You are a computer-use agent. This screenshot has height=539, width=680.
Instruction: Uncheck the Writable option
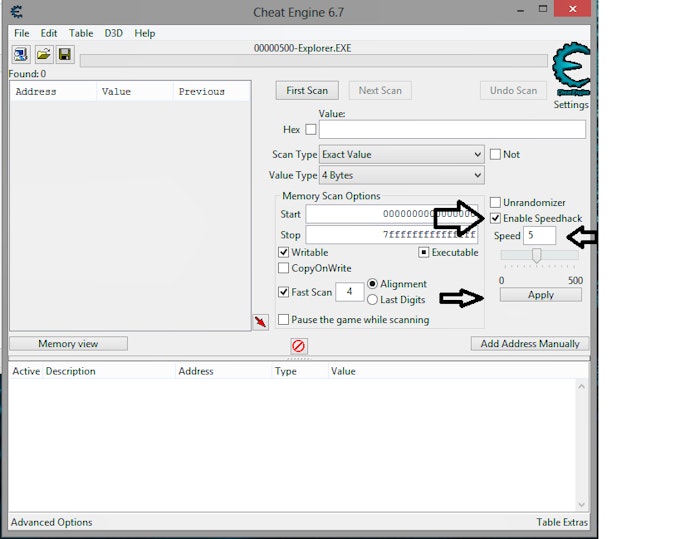point(283,252)
